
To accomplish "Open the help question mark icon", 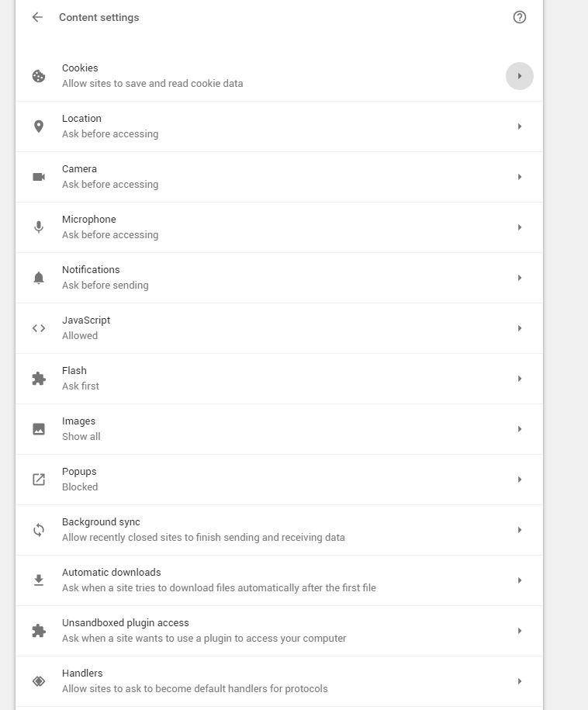I will tap(519, 17).
